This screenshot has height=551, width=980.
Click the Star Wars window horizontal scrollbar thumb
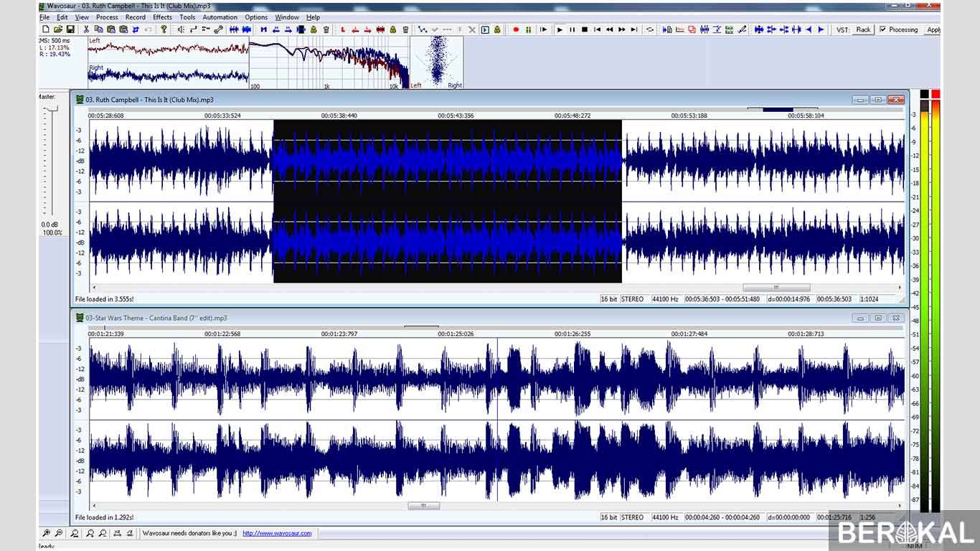[423, 506]
